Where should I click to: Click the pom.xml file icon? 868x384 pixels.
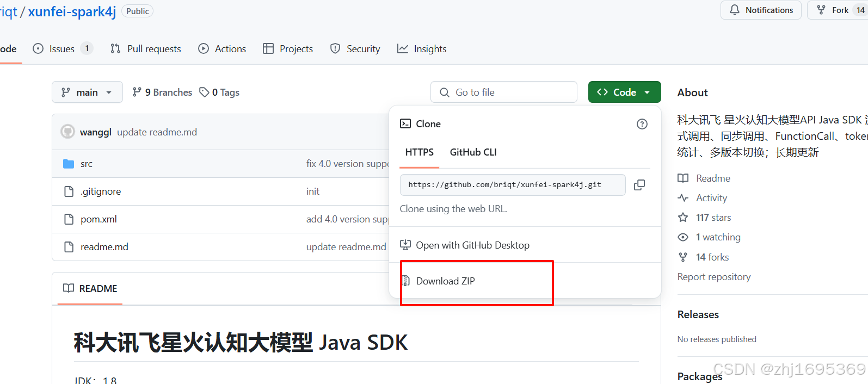[x=69, y=219]
